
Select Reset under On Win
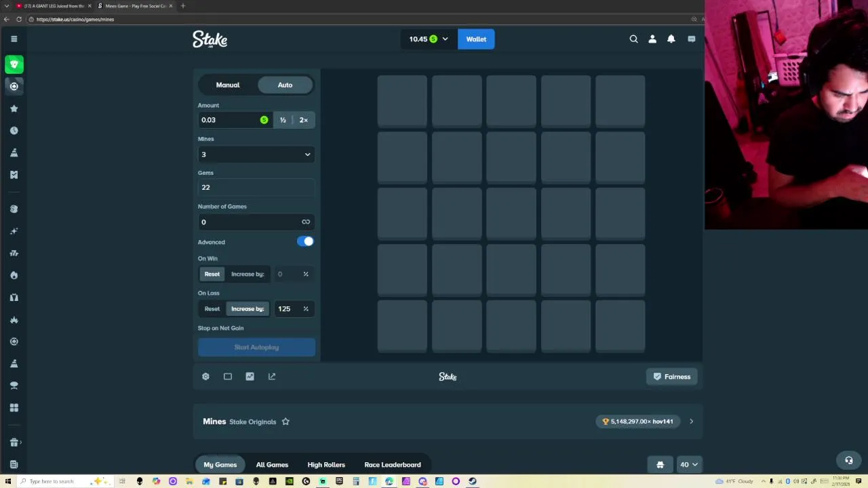coord(212,274)
